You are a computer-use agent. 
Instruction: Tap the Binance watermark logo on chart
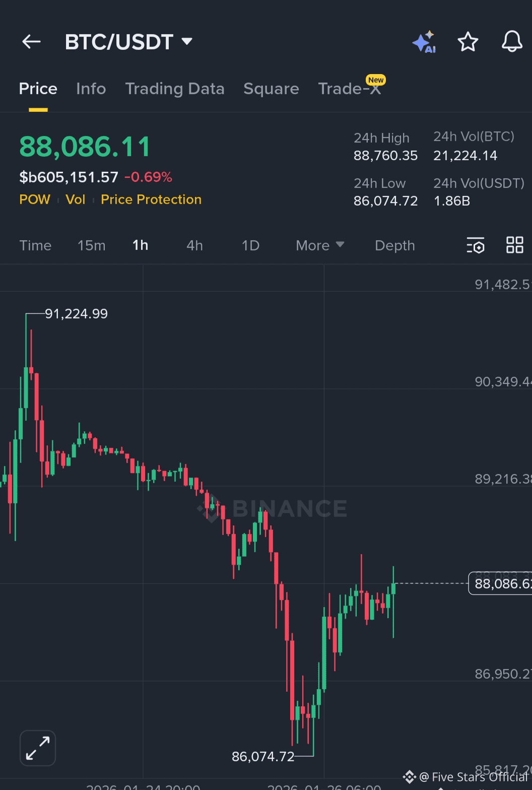coord(272,509)
